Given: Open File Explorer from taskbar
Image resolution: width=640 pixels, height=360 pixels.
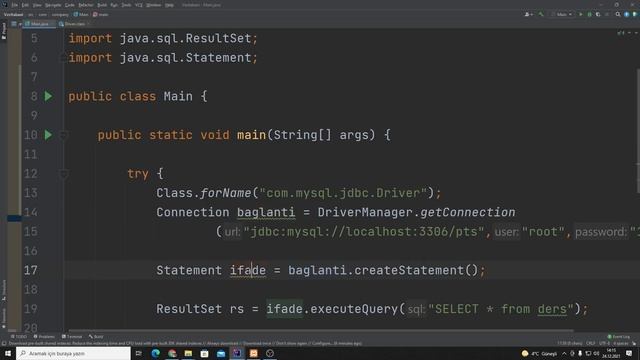Looking at the screenshot, I should coord(188,353).
